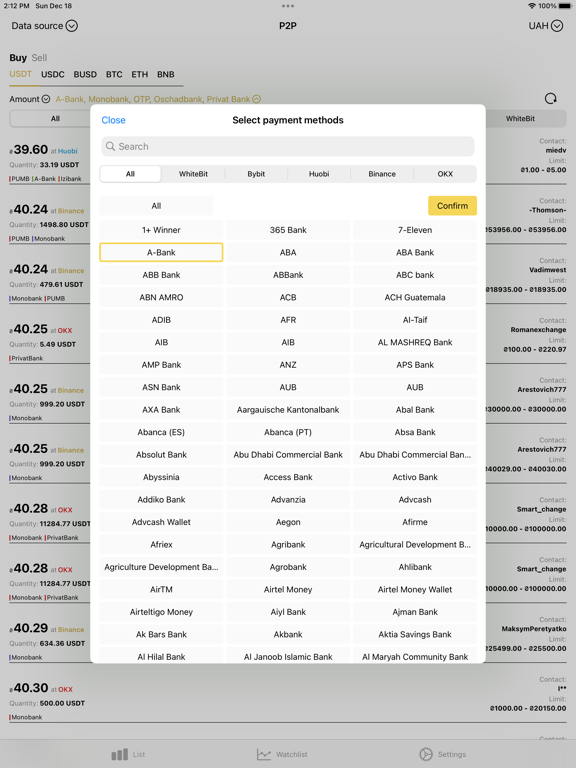Switch to the OKX tab
The width and height of the screenshot is (576, 768).
coord(445,174)
